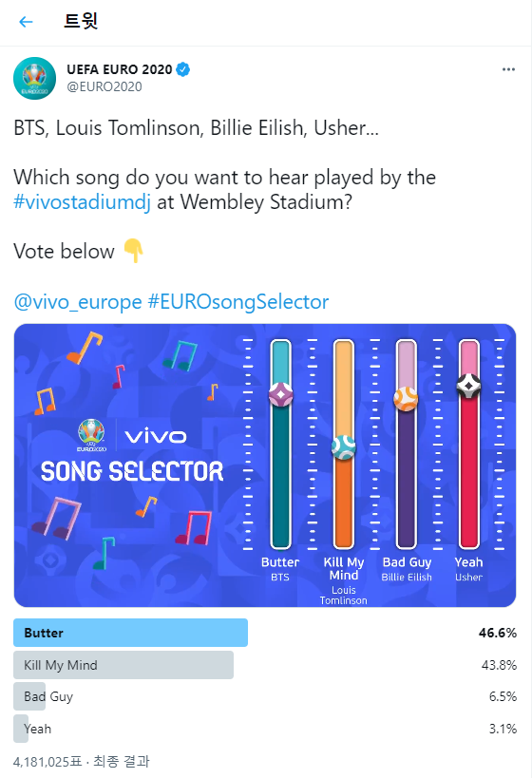The width and height of the screenshot is (532, 778).
Task: Open the tweet more options menu
Action: (x=508, y=69)
